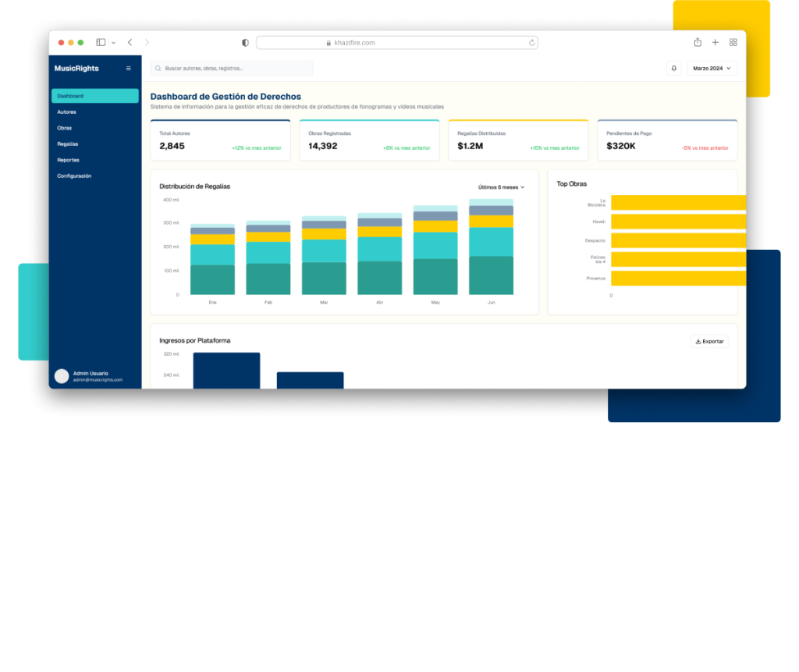Select Reportes from the sidebar

(68, 160)
